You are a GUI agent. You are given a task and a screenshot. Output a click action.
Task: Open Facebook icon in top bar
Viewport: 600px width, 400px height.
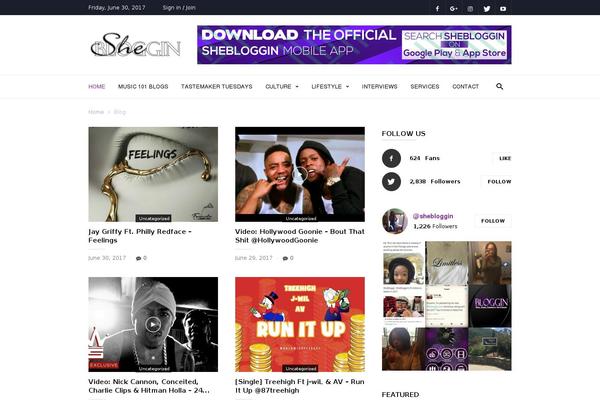437,8
